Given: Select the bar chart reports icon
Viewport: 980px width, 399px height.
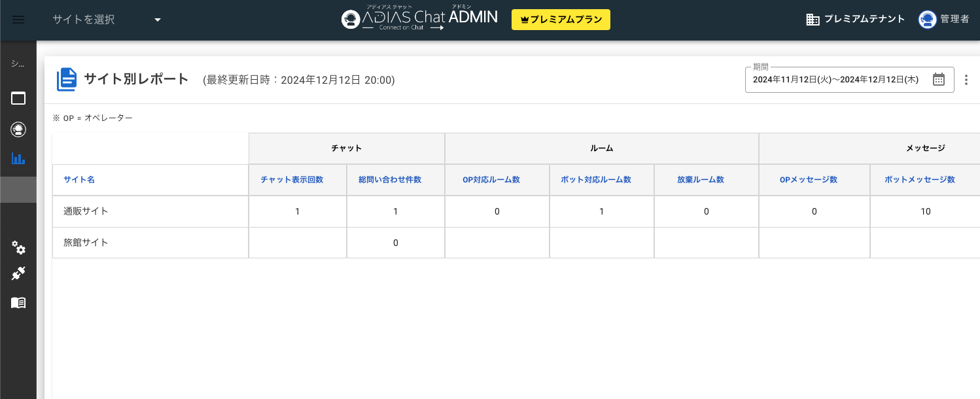Looking at the screenshot, I should pos(18,158).
